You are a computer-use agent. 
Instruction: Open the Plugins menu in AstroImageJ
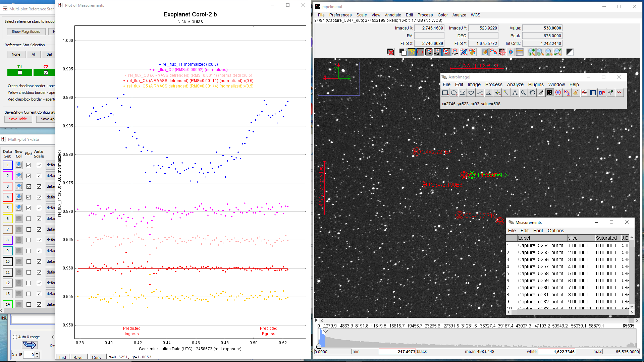(536, 84)
